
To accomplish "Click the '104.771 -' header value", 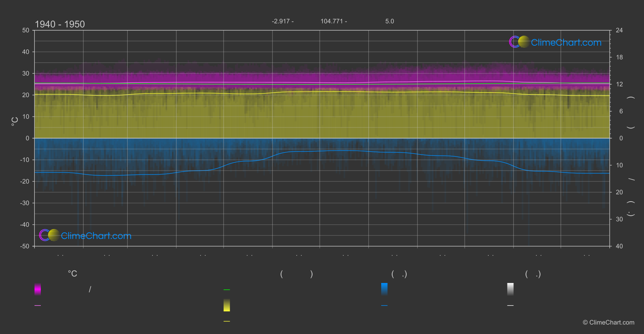I will pos(334,21).
